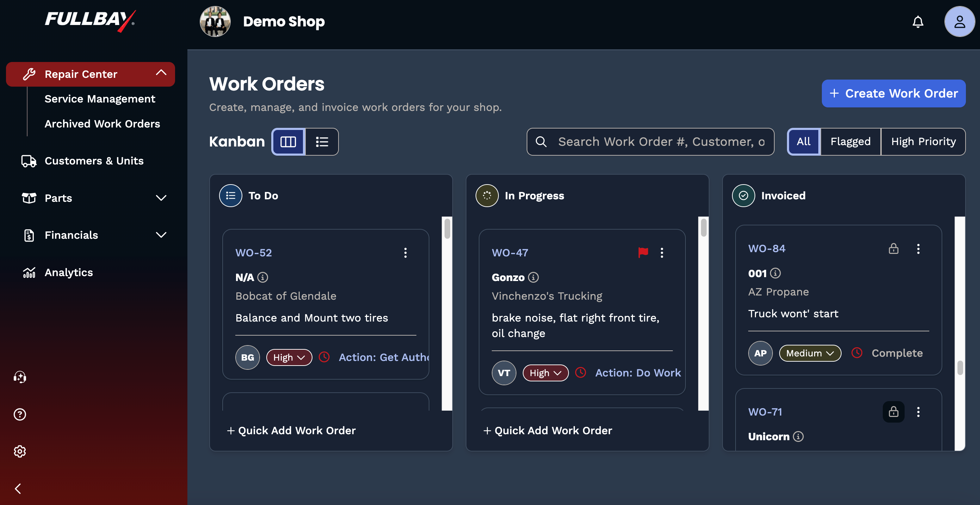Click the To Do column icon
Viewport: 980px width, 505px height.
point(230,195)
